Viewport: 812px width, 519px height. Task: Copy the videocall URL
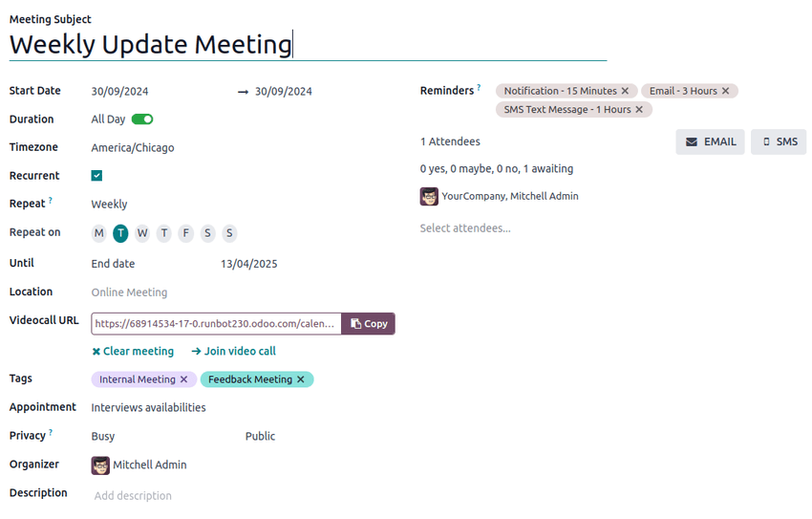[368, 324]
